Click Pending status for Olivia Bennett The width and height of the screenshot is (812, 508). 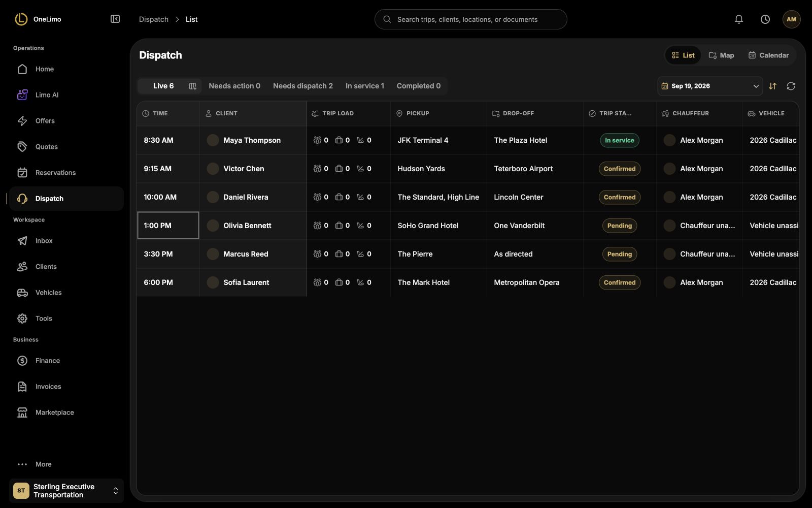[x=620, y=226]
